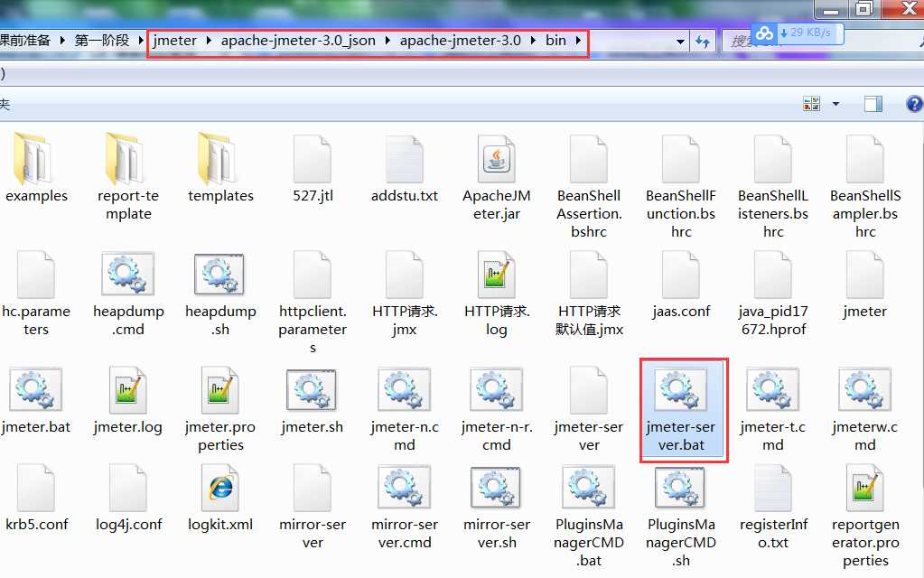
Task: Click apache-jmeter-3.0_json breadcrumb segment
Action: (x=298, y=41)
